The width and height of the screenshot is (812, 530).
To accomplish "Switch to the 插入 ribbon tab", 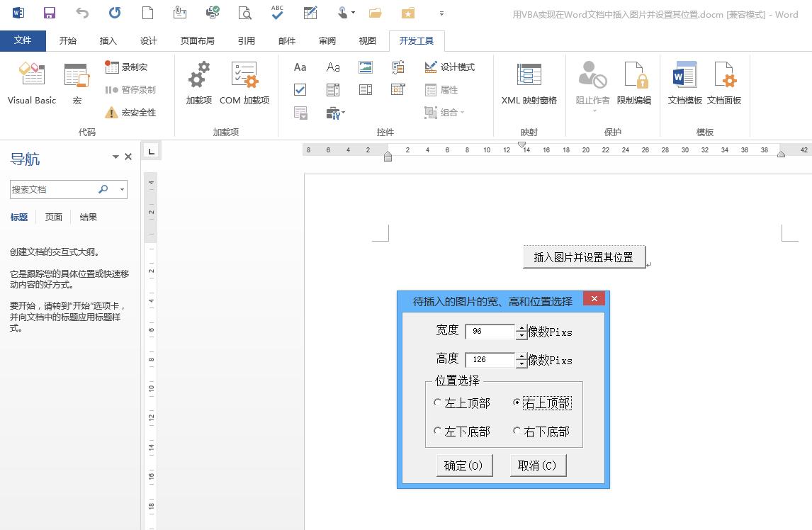I will click(x=108, y=40).
